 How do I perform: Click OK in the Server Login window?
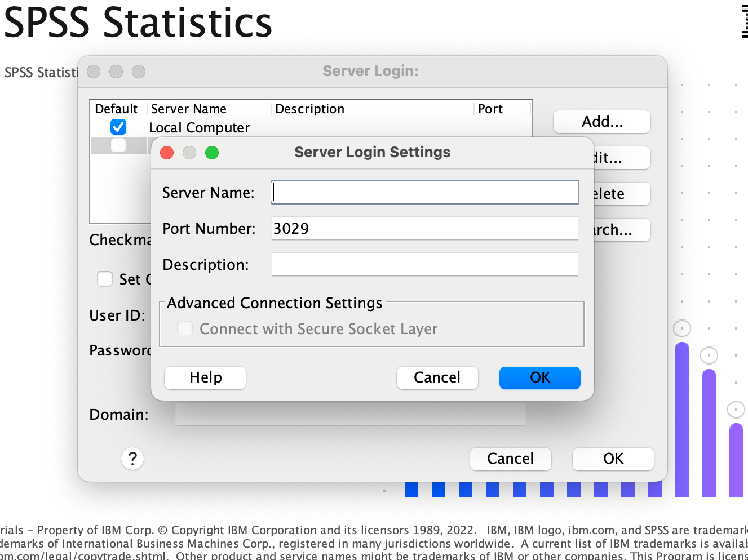tap(613, 459)
